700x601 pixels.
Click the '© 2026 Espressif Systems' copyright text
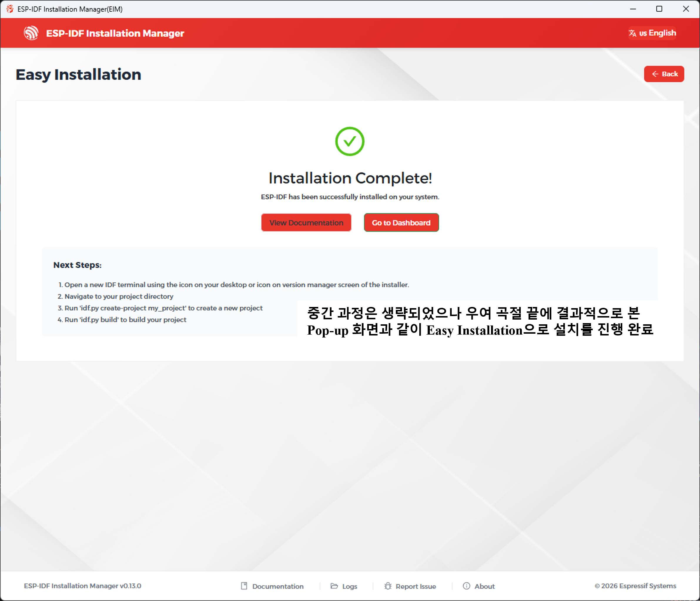635,586
